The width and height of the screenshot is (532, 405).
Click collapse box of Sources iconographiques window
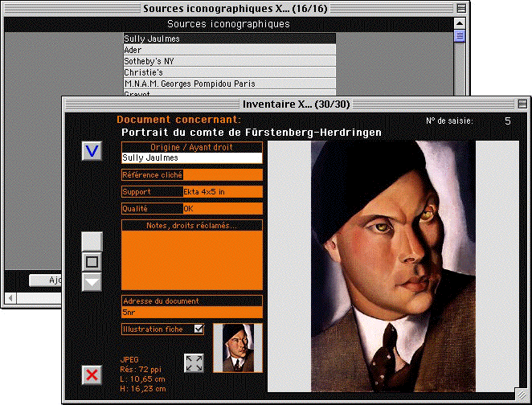point(461,8)
